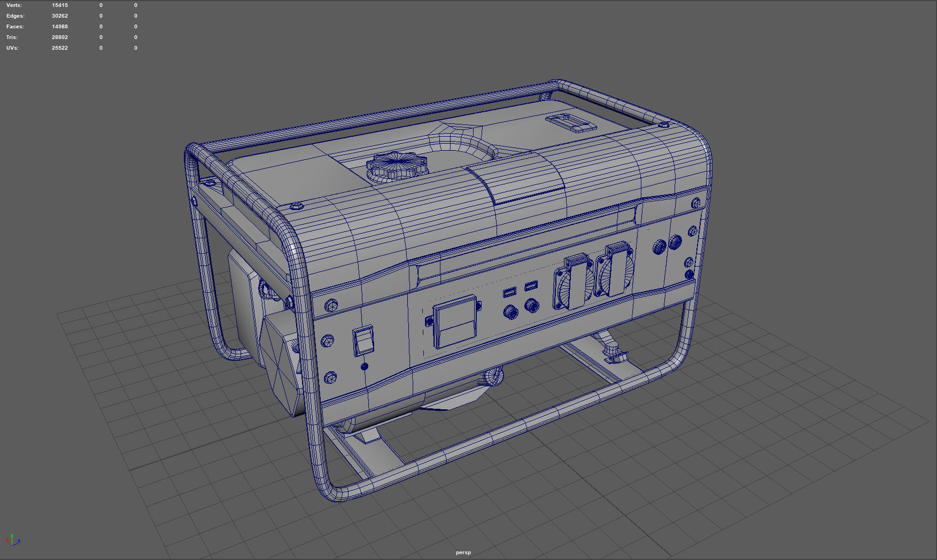The width and height of the screenshot is (937, 560).
Task: Select the fuel tank cap on the generator
Action: pos(397,166)
